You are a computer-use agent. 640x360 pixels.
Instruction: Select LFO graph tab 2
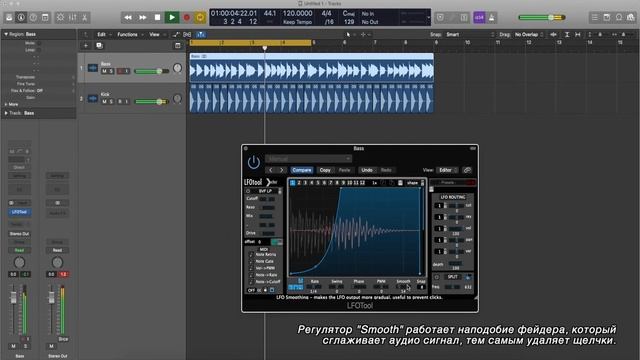[299, 183]
